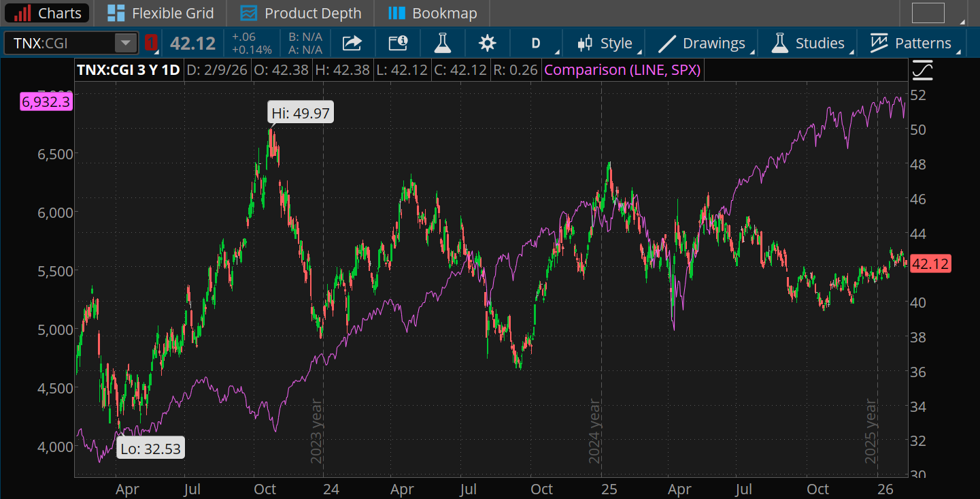Switch to the Product Depth tab
980x499 pixels.
point(301,12)
